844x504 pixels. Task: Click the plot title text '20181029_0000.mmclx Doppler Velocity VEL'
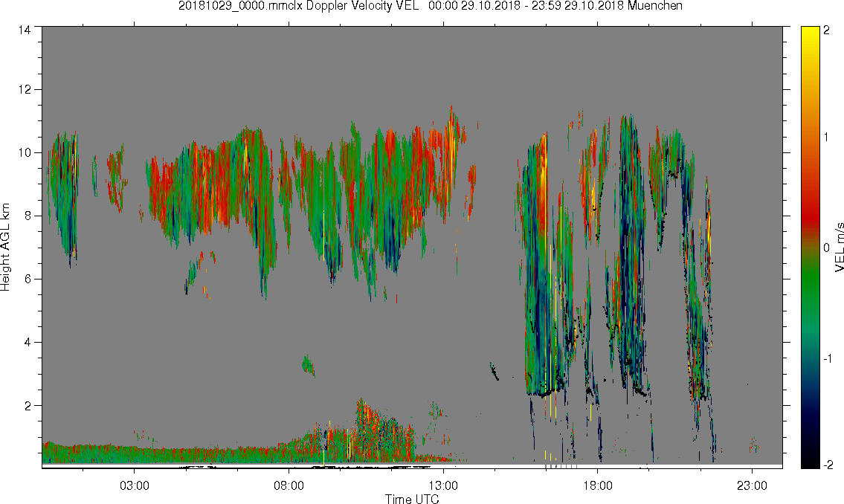(x=298, y=6)
